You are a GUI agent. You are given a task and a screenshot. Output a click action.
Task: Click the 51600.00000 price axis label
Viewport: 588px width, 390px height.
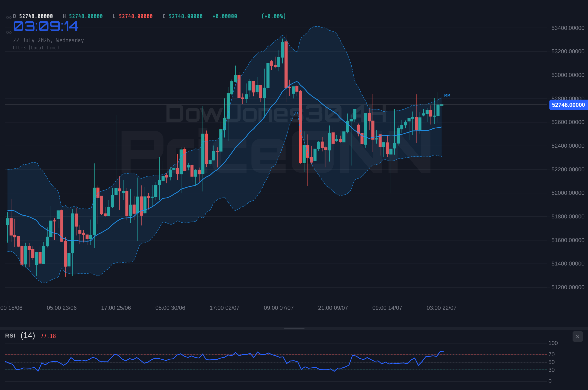pos(568,240)
